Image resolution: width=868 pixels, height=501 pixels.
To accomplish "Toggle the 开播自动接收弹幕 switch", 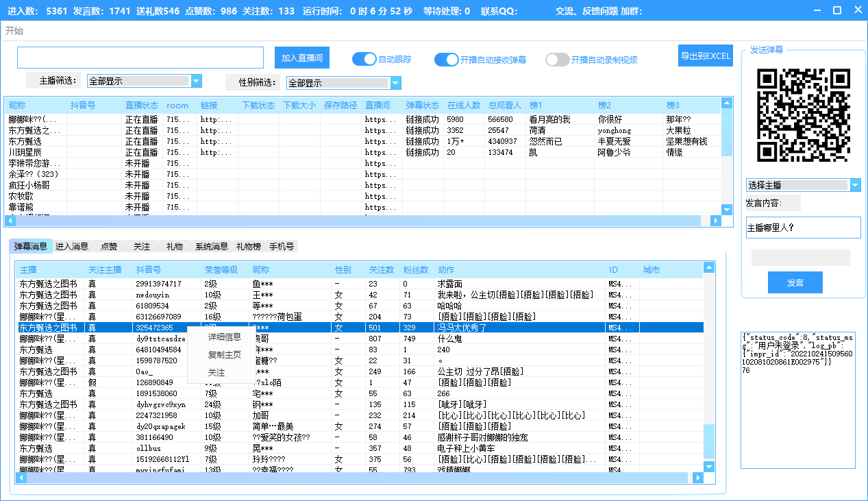I will tap(447, 60).
